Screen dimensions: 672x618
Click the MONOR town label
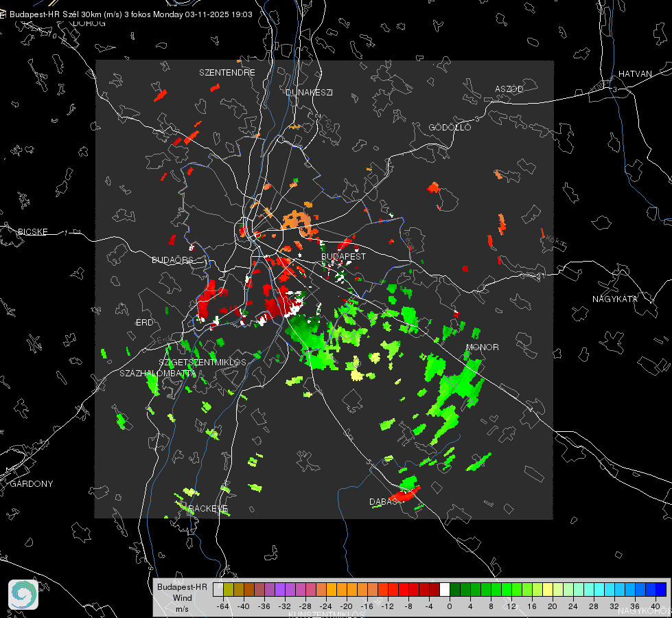[483, 347]
